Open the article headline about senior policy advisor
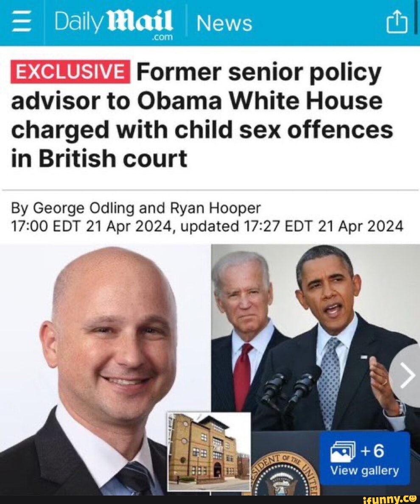This screenshot has height=504, width=420. click(202, 115)
